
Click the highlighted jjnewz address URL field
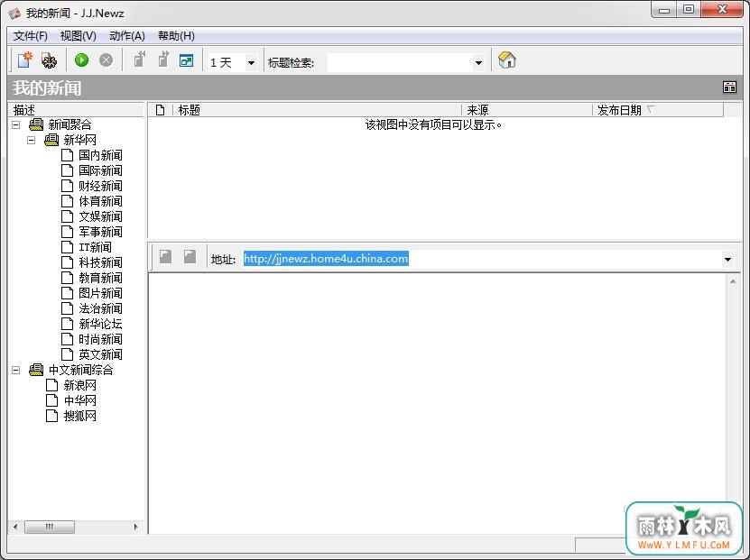click(x=326, y=259)
